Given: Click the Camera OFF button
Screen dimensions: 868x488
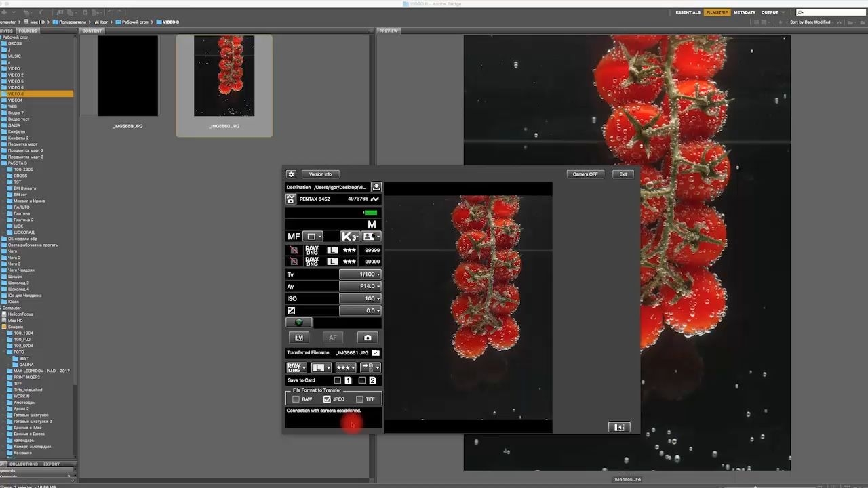Looking at the screenshot, I should pyautogui.click(x=585, y=174).
